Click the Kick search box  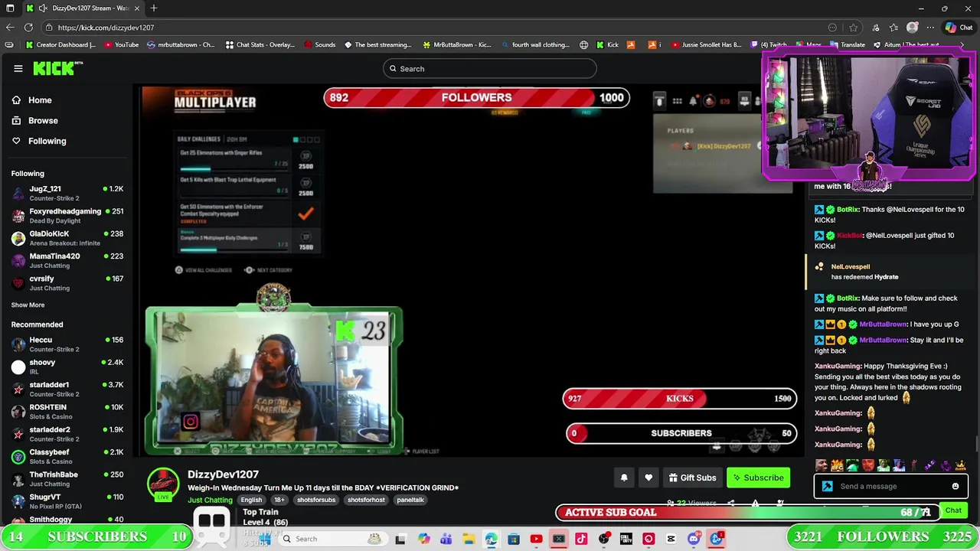click(489, 69)
